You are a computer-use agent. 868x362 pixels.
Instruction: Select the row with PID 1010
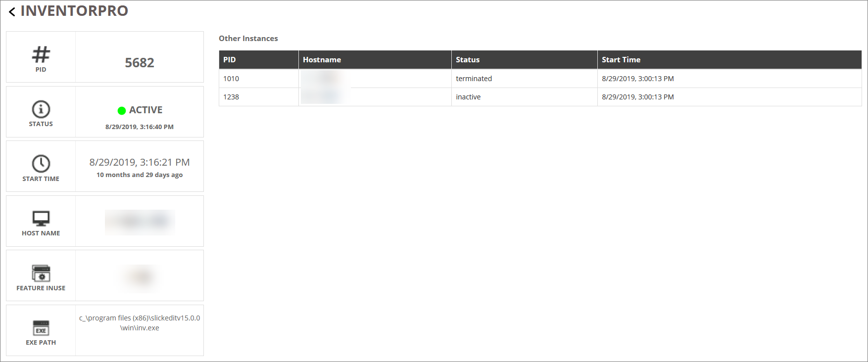pos(540,79)
